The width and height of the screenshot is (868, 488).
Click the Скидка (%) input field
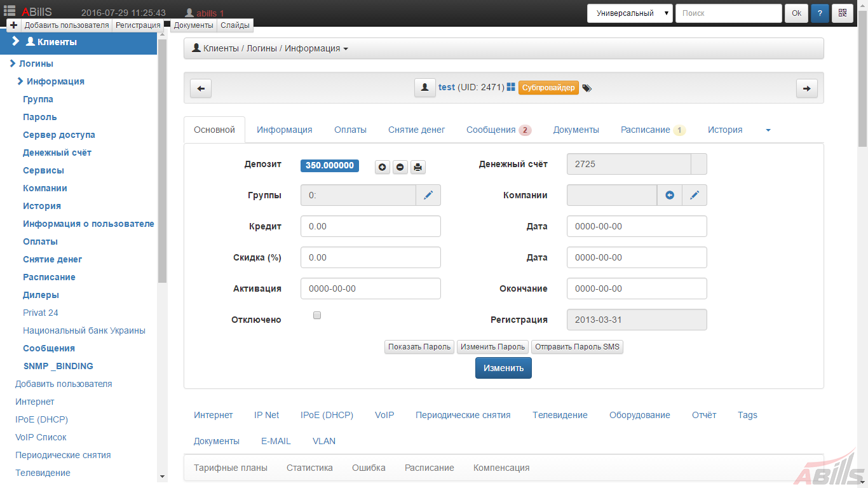370,257
